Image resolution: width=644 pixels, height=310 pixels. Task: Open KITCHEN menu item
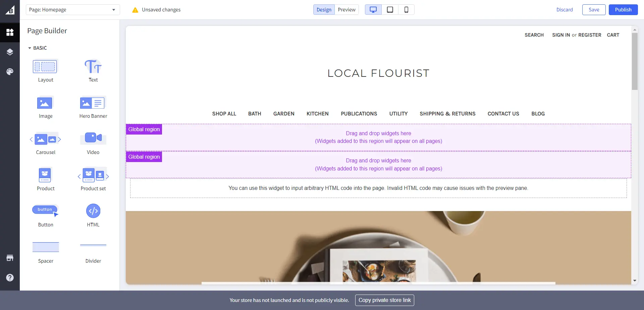(x=317, y=114)
